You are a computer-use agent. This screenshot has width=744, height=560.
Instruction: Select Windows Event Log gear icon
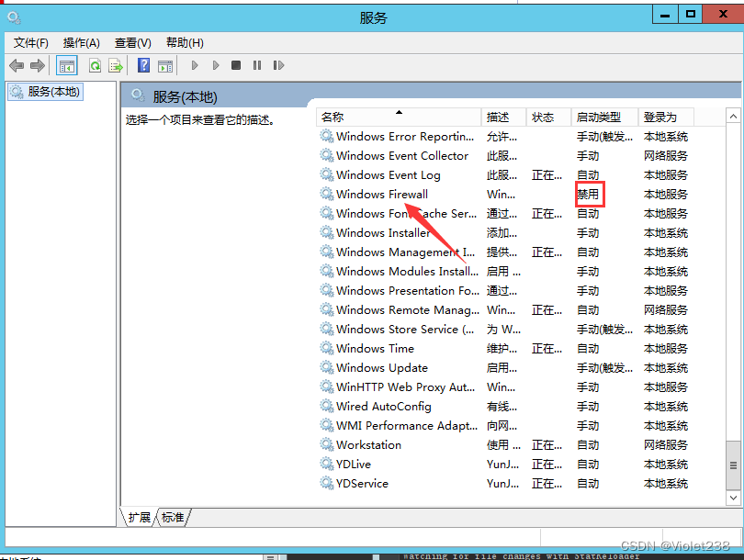tap(326, 174)
